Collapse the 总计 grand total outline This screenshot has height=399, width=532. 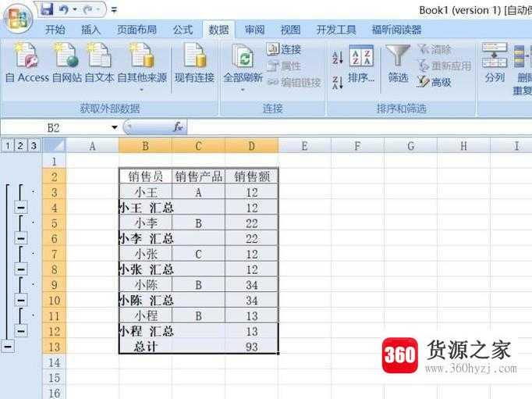[8, 347]
